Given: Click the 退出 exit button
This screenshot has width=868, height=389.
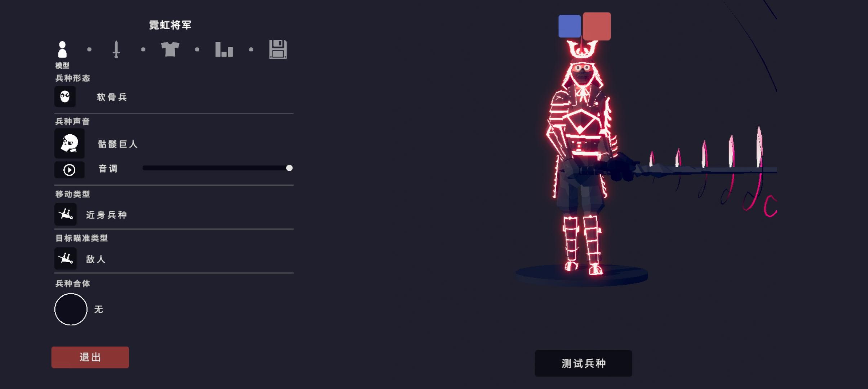Looking at the screenshot, I should [x=90, y=357].
